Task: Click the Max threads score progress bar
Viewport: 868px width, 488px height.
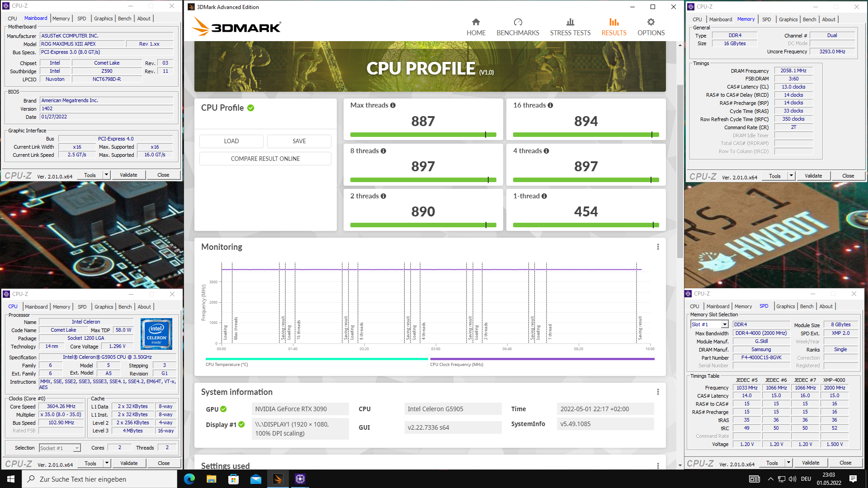Action: [423, 135]
